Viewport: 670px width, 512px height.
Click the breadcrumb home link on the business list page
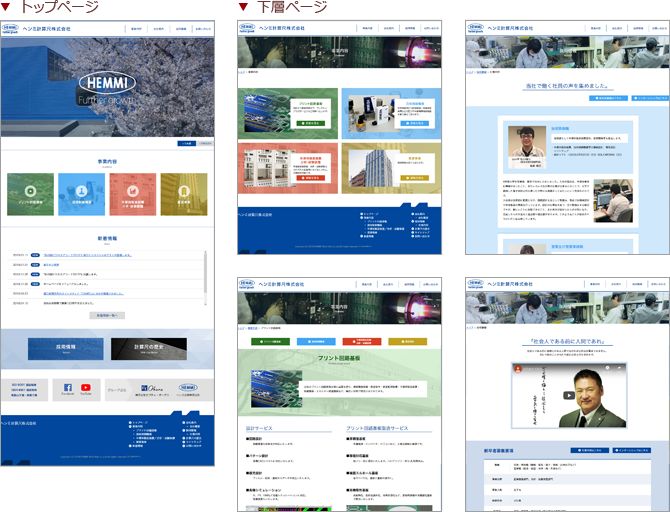coord(241,72)
